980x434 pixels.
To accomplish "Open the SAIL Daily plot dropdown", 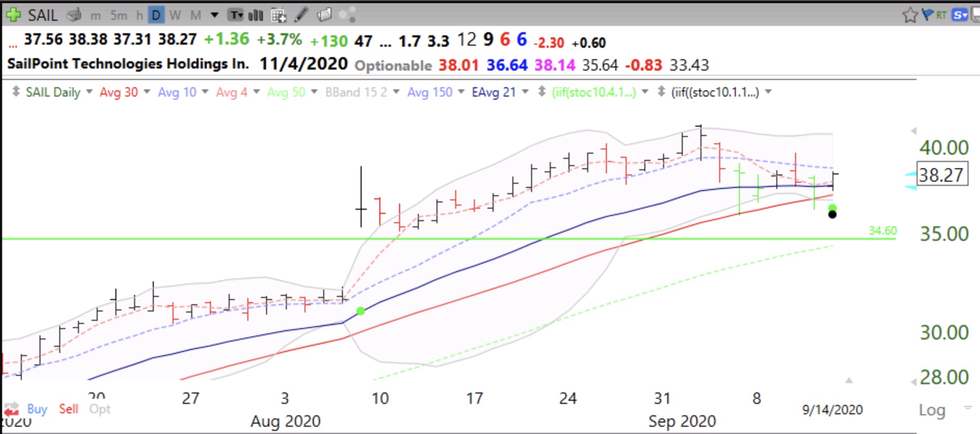I will (89, 92).
